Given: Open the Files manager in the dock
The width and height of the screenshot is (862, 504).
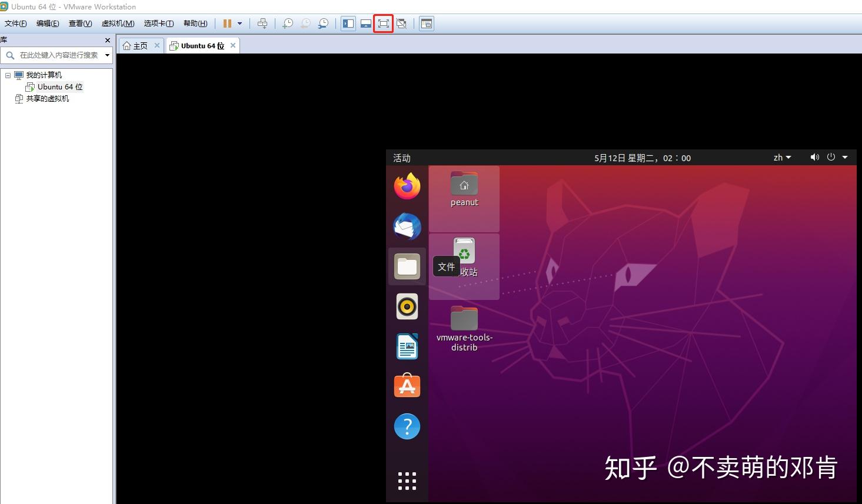Looking at the screenshot, I should pos(407,266).
